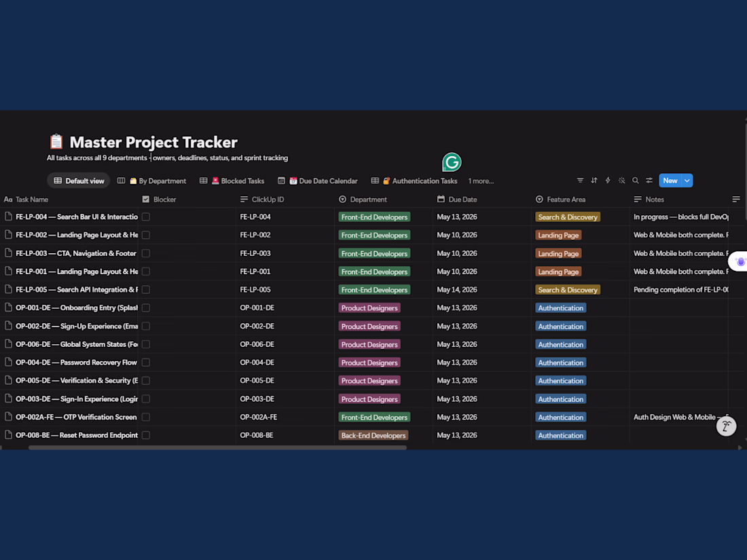Show hidden views via "1 more..."
The image size is (747, 560).
coord(481,181)
